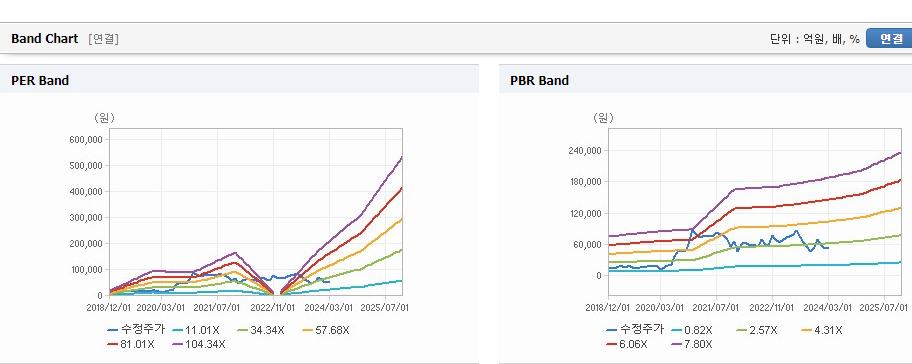912x364 pixels.
Task: Toggle 0.82X legend series
Action: [692, 330]
